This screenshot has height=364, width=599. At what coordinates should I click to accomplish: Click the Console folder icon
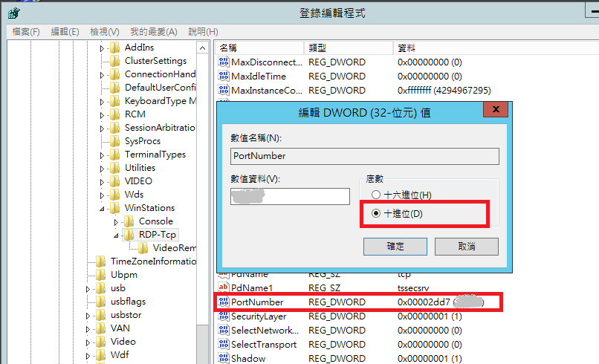click(x=129, y=221)
